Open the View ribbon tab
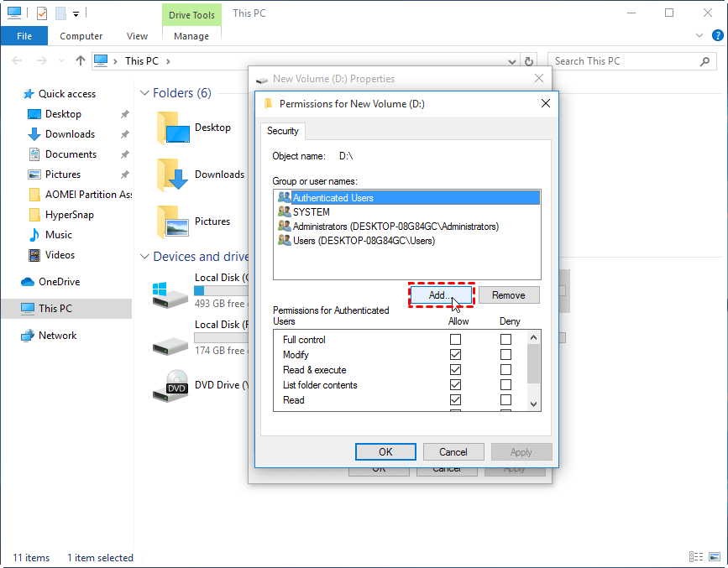The width and height of the screenshot is (728, 568). 137,36
